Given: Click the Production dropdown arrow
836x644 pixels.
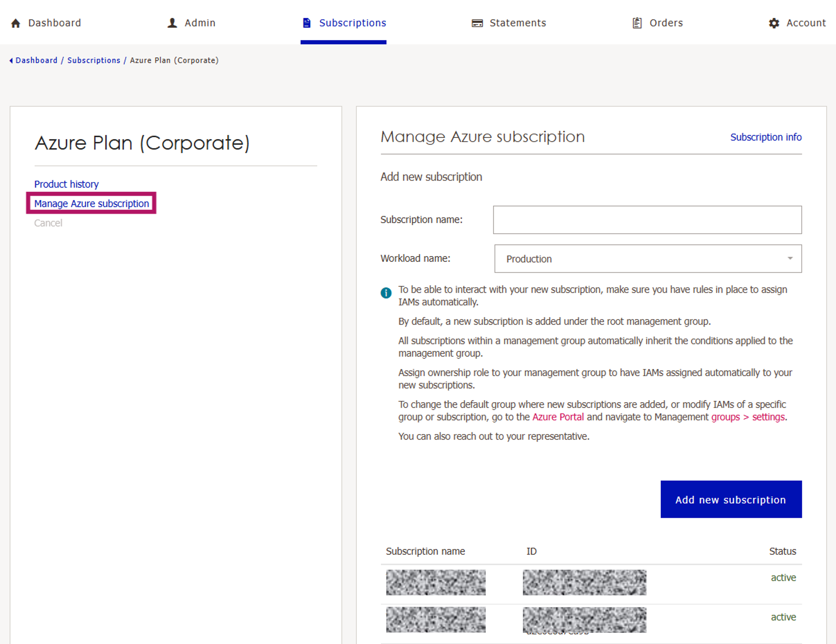Looking at the screenshot, I should point(790,258).
